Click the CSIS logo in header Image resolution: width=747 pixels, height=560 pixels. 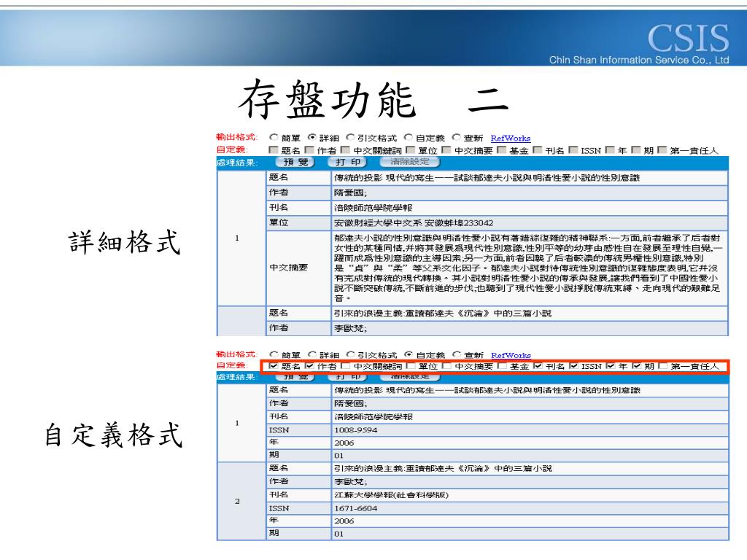688,38
